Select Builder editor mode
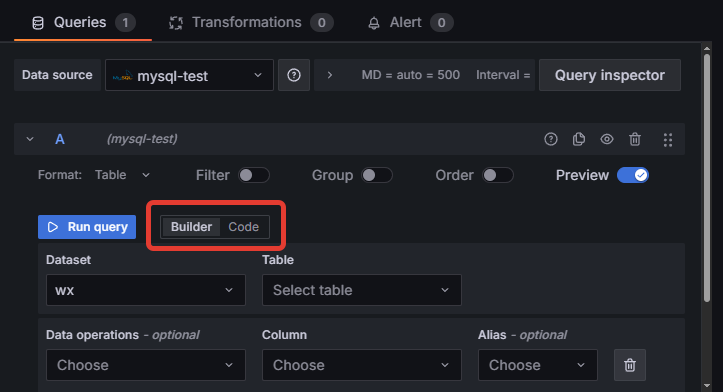 [x=191, y=227]
